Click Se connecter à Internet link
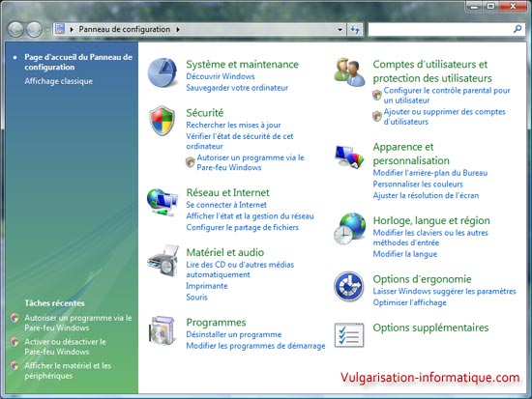This screenshot has height=399, width=532. (x=226, y=205)
